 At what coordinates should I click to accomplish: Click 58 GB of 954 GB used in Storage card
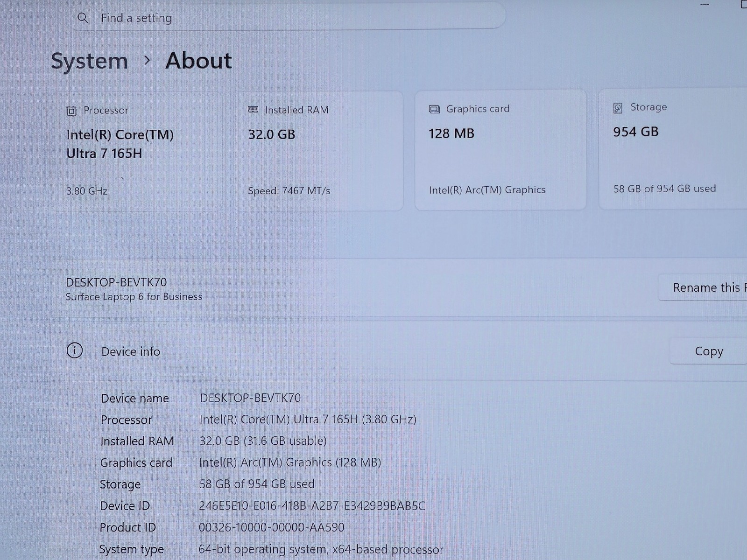tap(664, 189)
